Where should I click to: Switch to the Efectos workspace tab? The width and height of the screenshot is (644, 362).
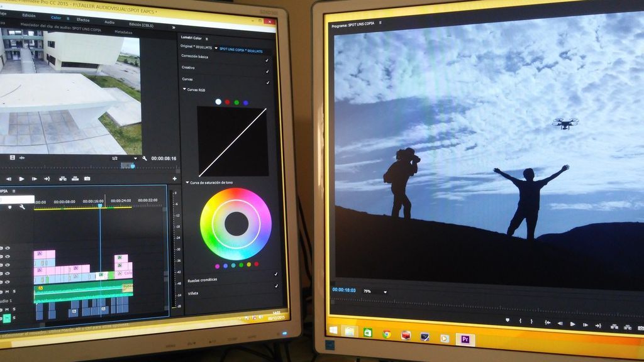click(x=82, y=20)
